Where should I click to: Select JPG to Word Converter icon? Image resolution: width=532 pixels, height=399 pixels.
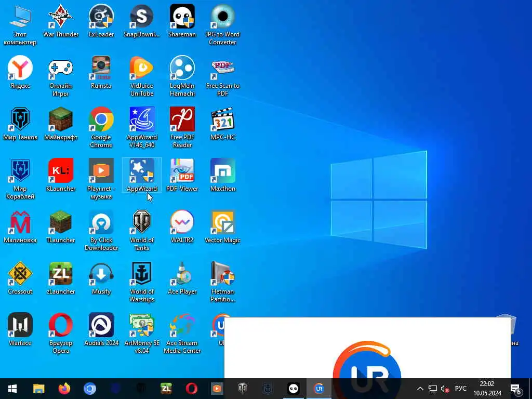pyautogui.click(x=222, y=24)
